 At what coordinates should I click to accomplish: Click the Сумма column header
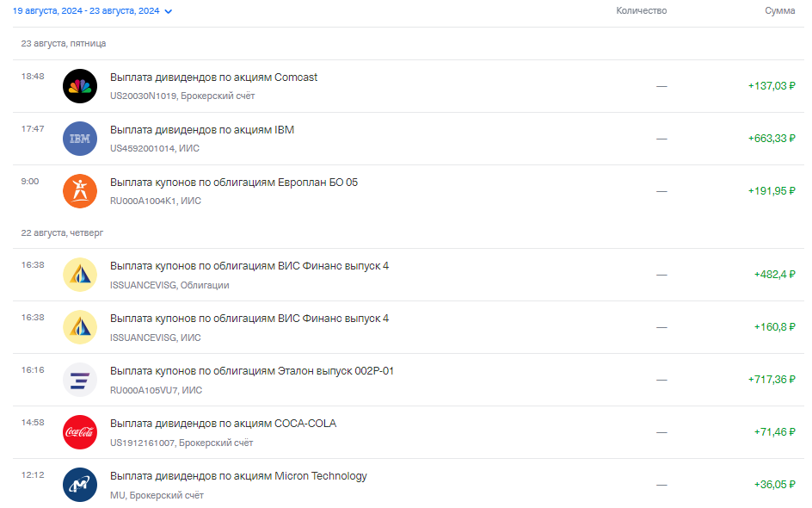pos(780,11)
